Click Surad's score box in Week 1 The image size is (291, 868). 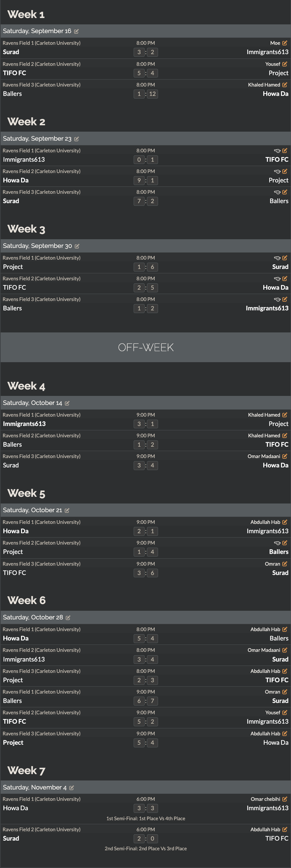(x=139, y=52)
